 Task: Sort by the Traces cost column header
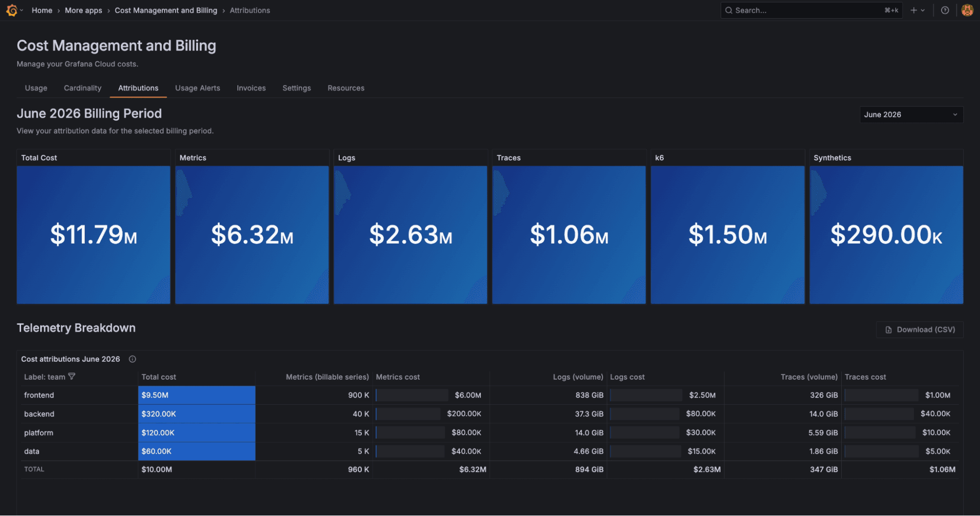pos(865,377)
